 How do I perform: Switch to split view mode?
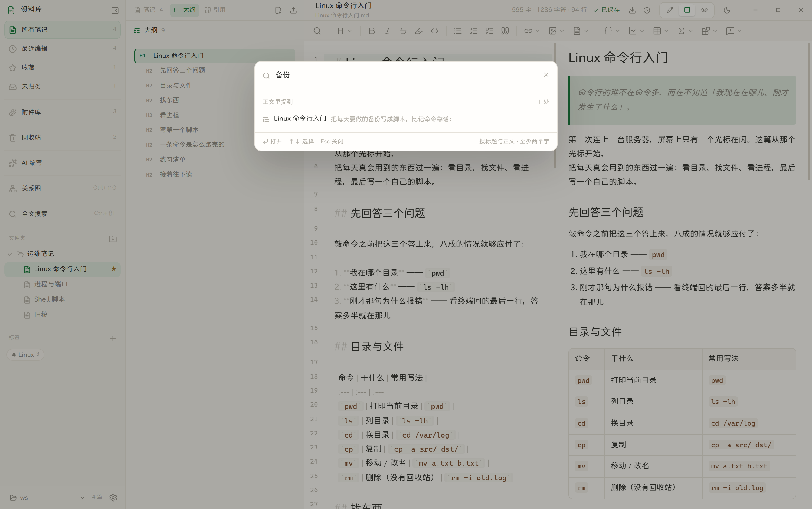687,10
